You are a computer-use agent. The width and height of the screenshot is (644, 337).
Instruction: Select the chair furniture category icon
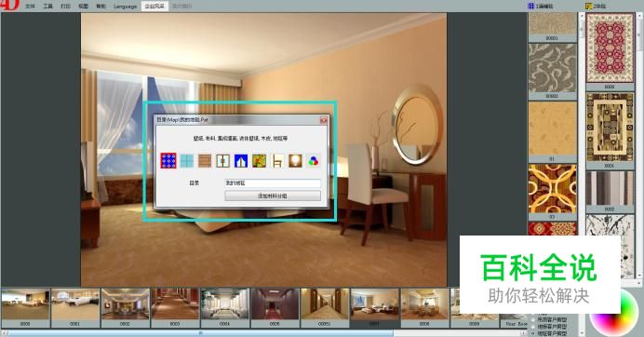pyautogui.click(x=277, y=161)
